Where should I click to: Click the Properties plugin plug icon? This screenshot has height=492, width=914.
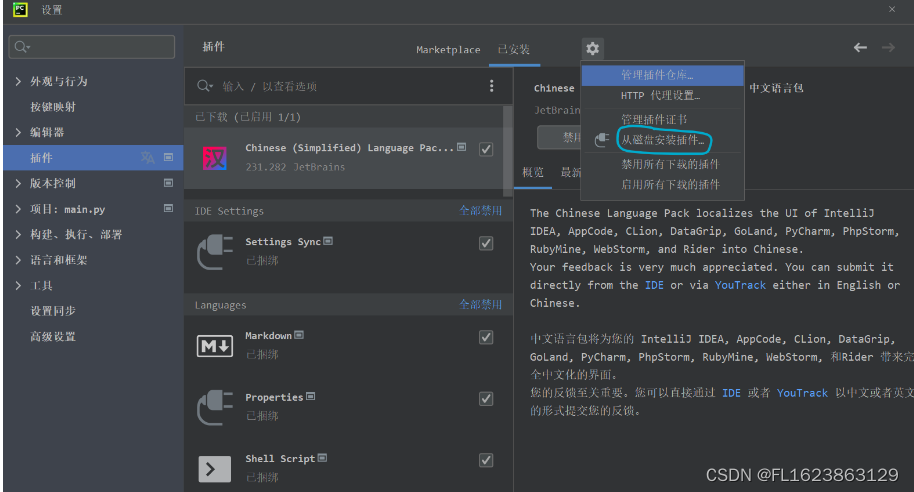click(x=215, y=407)
